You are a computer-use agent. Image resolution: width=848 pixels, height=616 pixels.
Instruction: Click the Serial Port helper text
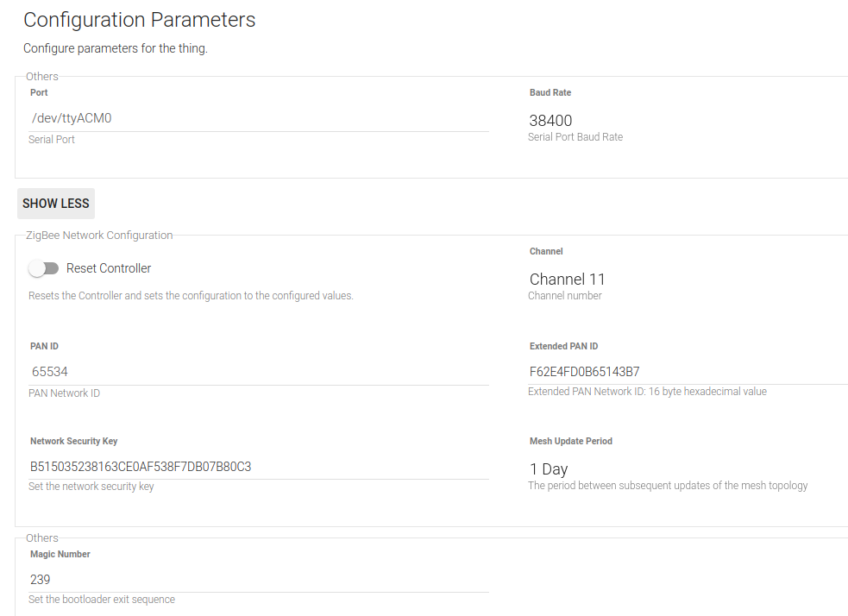point(52,140)
